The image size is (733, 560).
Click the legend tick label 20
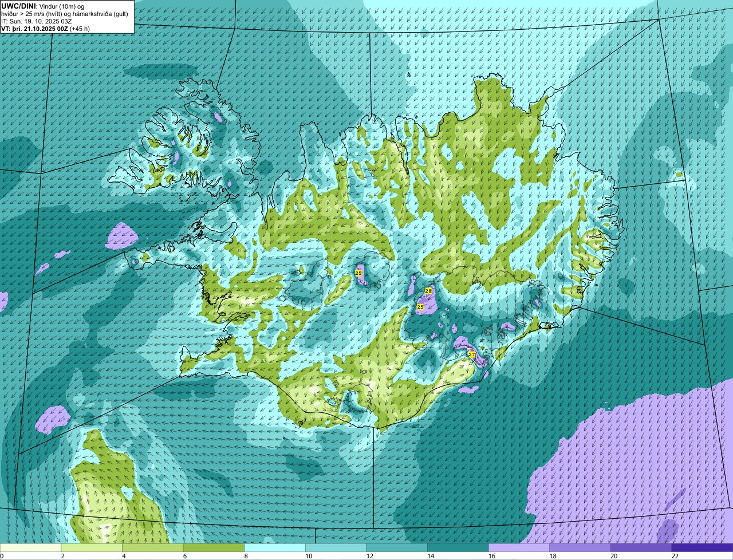click(614, 556)
